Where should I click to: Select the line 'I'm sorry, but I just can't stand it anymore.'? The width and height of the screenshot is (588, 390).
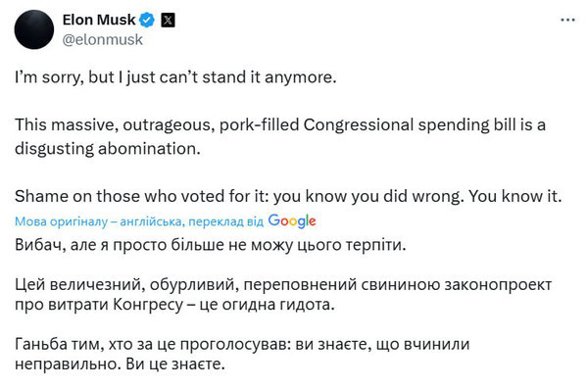175,77
